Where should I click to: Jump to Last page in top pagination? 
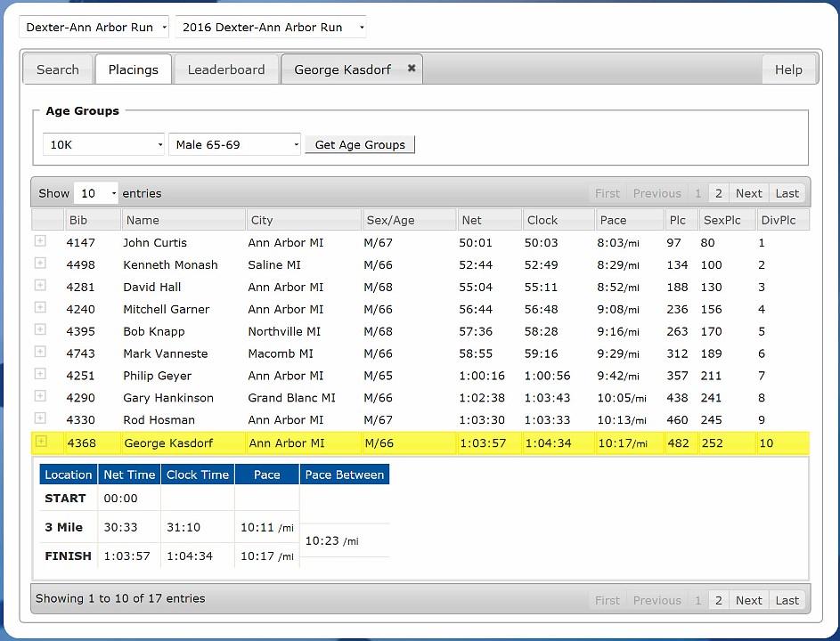pos(787,193)
